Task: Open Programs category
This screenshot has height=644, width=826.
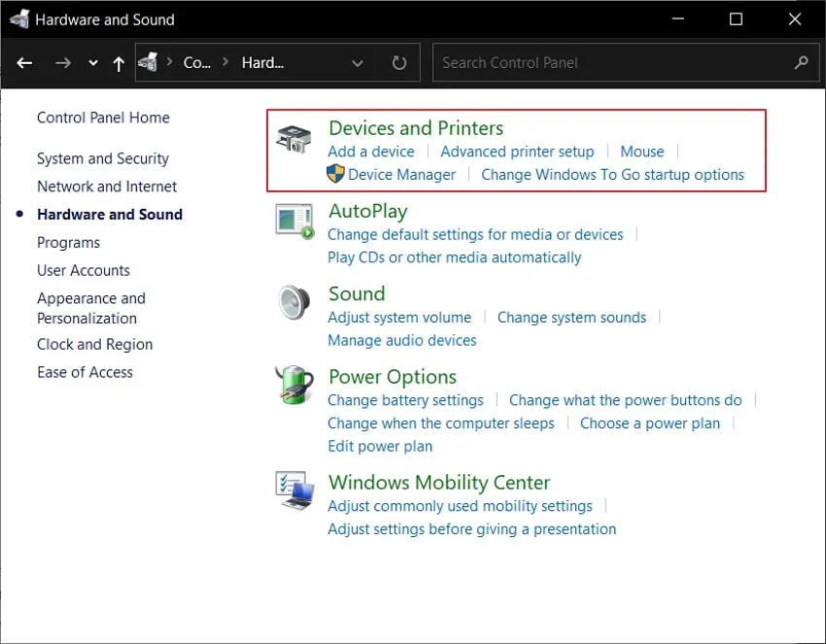Action: (x=68, y=243)
